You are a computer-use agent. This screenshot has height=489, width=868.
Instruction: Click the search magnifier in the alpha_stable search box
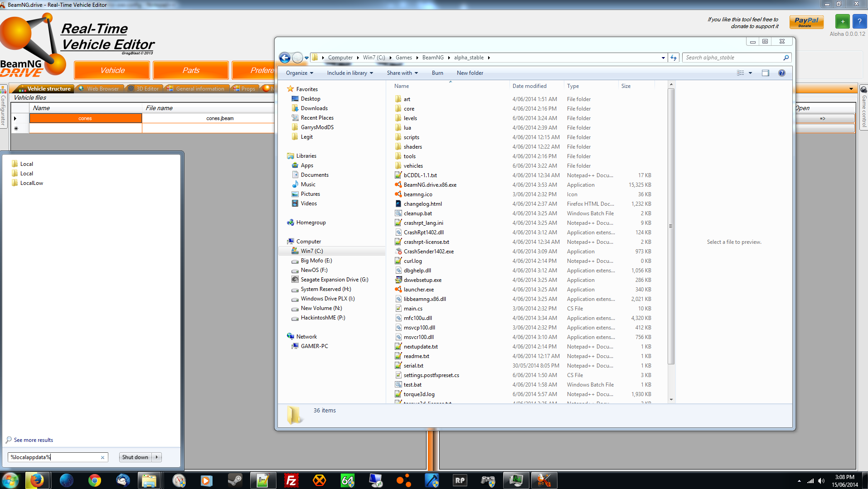tap(786, 58)
